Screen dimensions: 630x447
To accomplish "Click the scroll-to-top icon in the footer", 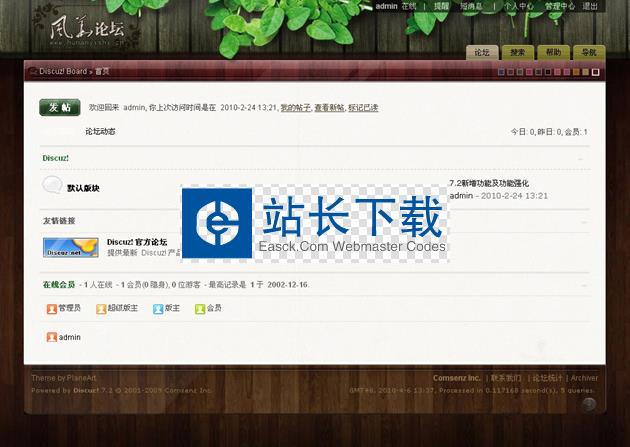I will tap(589, 404).
